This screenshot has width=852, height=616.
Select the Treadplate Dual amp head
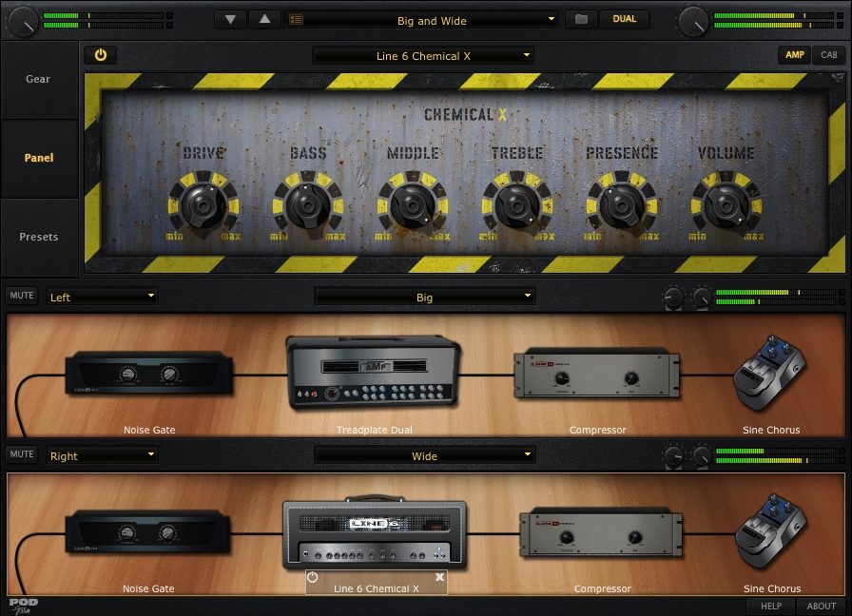374,373
